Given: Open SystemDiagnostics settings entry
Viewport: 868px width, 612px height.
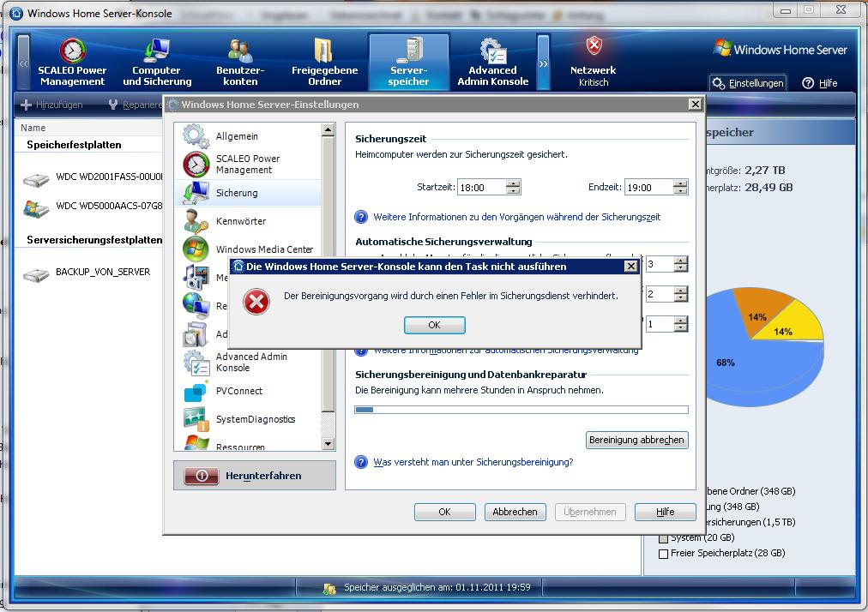Looking at the screenshot, I should 255,419.
